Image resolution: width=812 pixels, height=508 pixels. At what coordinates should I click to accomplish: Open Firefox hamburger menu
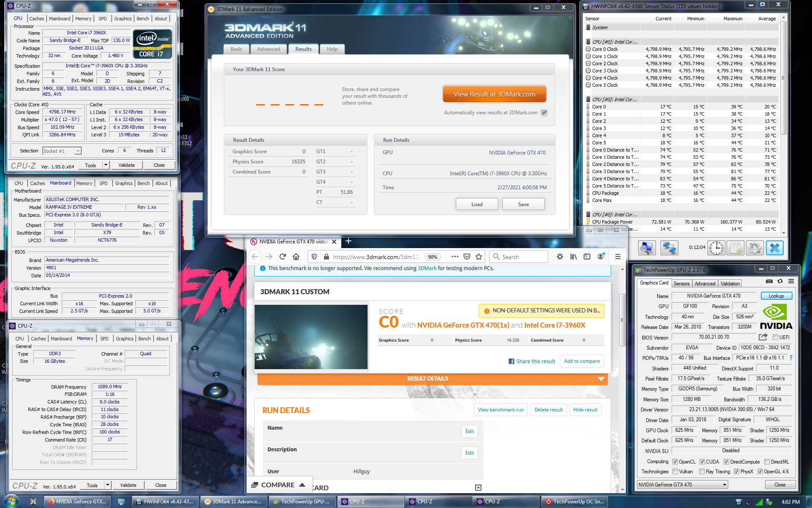point(617,257)
